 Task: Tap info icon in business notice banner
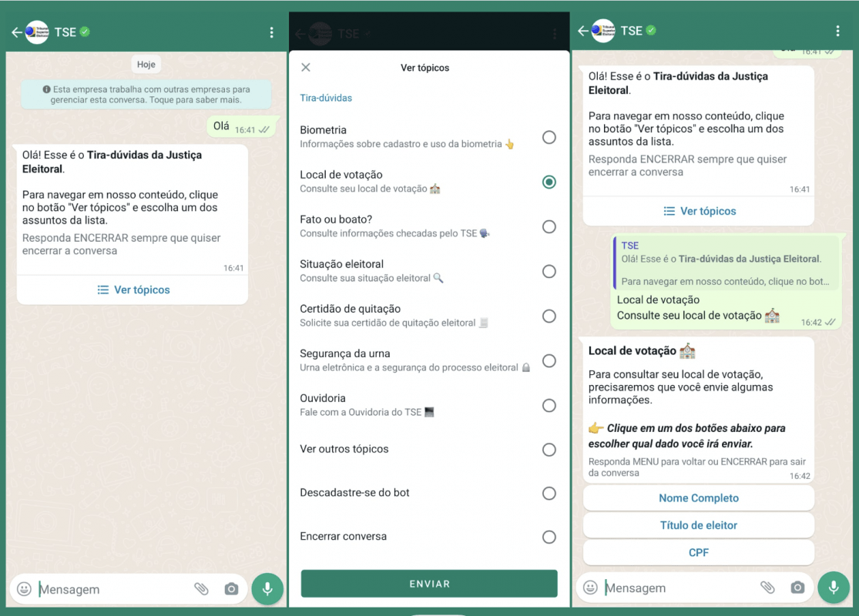point(46,89)
